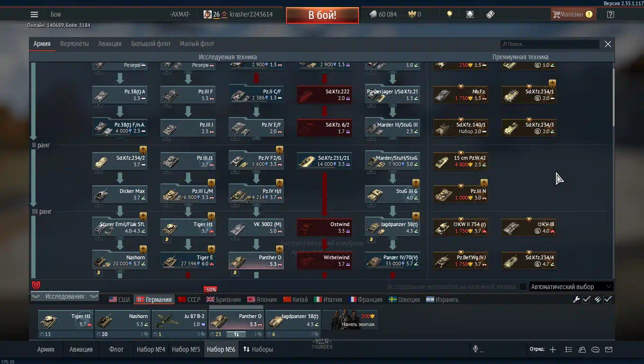The image size is (644, 364).
Task: Click the red shield icon below the tree
Action: [36, 285]
